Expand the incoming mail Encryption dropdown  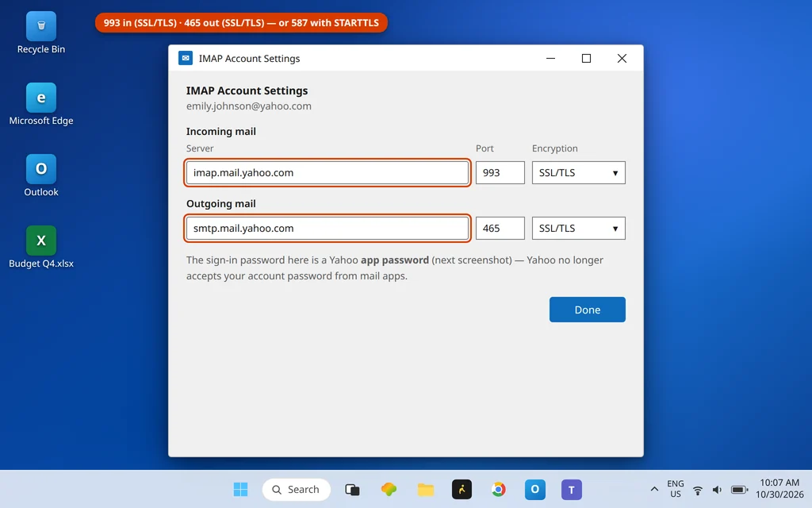click(578, 172)
